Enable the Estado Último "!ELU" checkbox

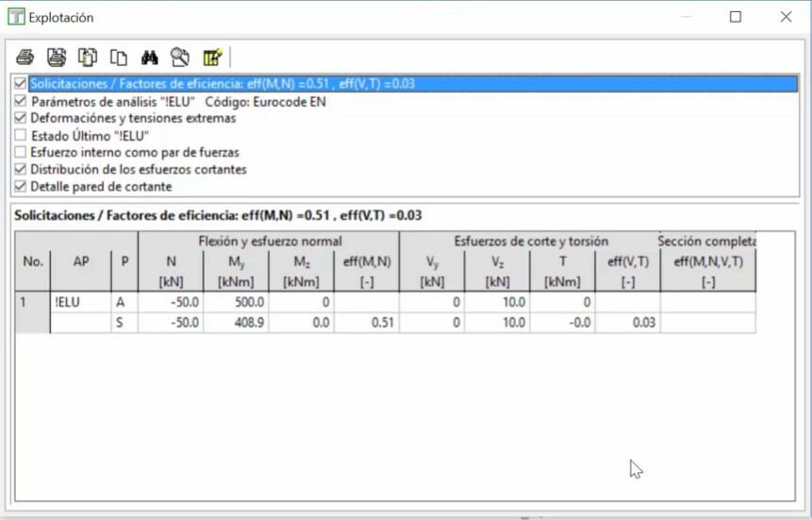click(21, 136)
